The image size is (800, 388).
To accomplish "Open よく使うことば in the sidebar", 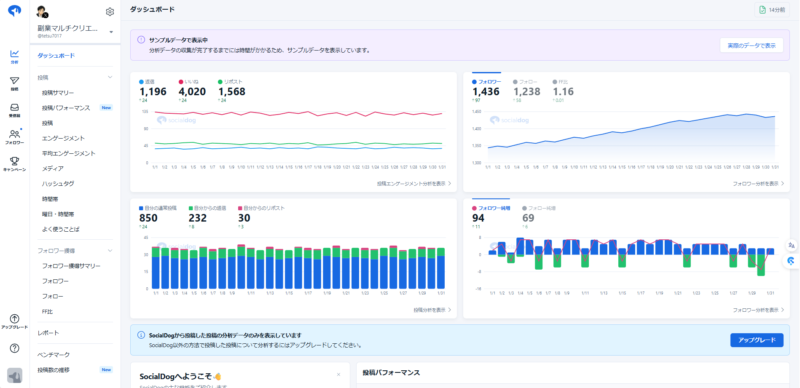I will click(61, 230).
